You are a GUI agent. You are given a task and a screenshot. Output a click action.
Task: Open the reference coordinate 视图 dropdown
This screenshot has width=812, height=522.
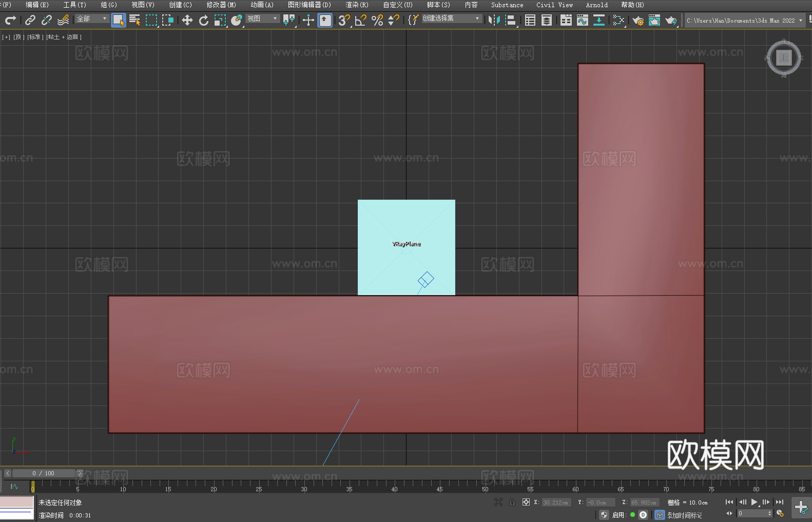point(262,18)
